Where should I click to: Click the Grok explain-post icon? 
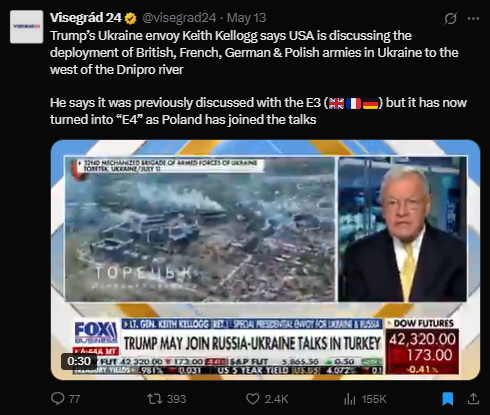[450, 18]
